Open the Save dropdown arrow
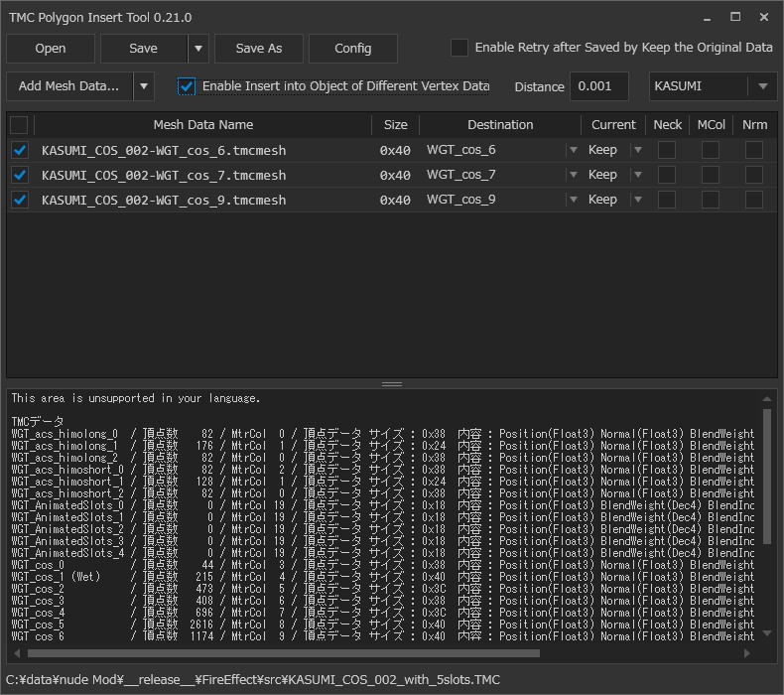The image size is (784, 695). tap(198, 49)
